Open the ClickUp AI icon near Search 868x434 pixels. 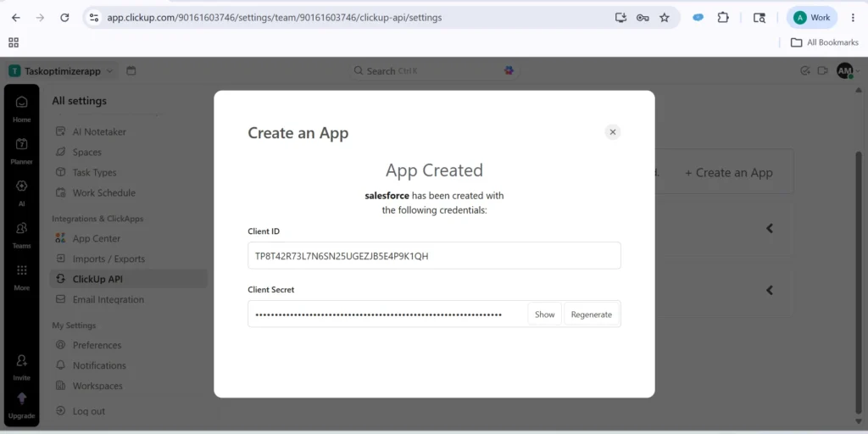[x=509, y=70]
